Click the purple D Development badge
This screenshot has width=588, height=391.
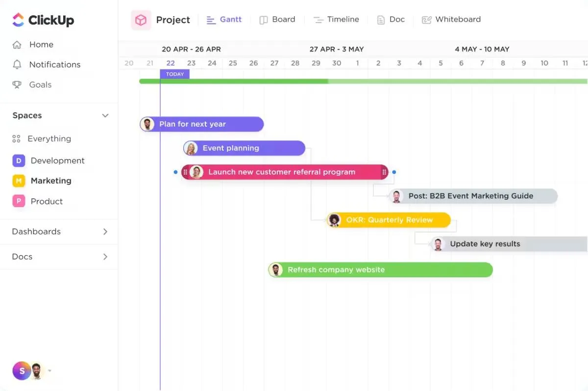click(19, 160)
